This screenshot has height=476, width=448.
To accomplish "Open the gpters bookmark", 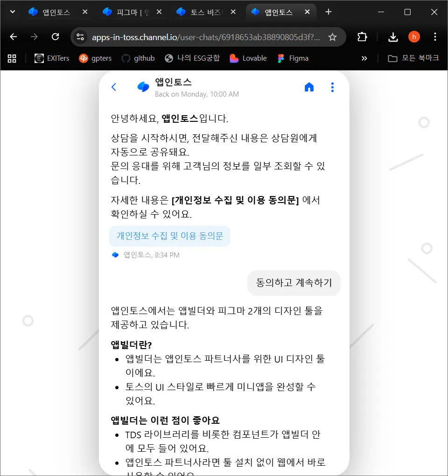I will 95,58.
